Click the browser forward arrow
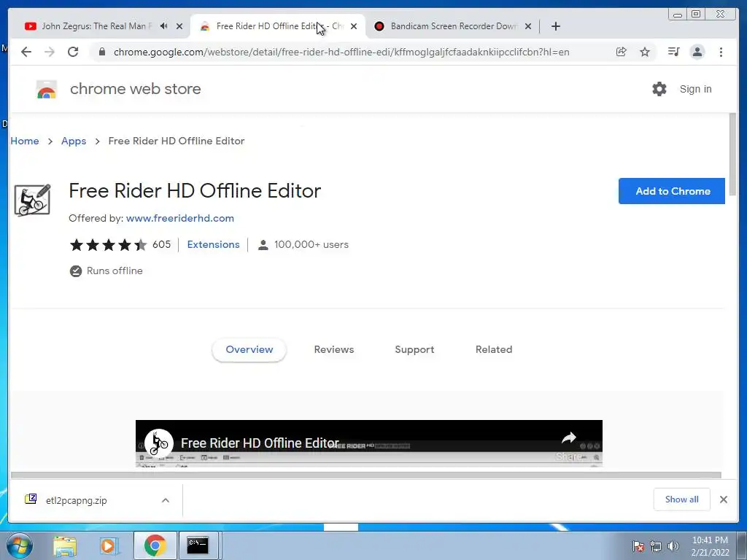 50,52
